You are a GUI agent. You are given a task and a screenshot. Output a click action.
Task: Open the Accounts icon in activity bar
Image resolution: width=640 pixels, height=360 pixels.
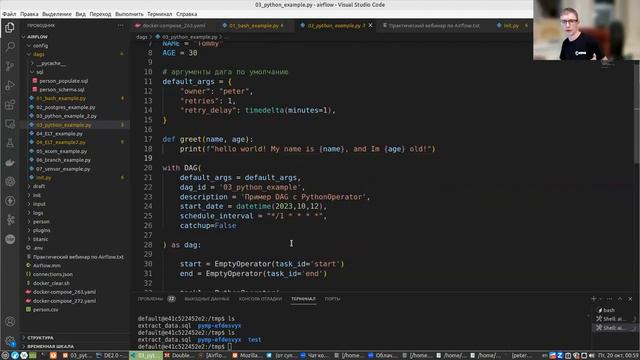10,322
